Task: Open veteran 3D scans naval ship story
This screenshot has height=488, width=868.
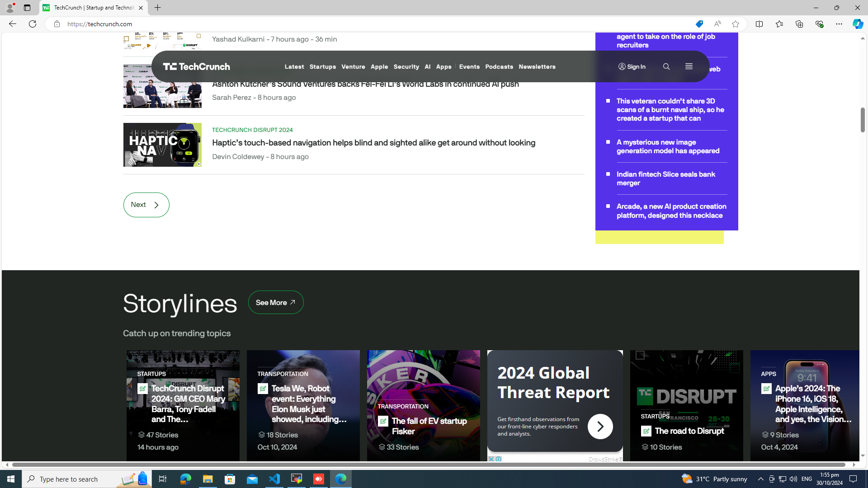Action: pos(670,109)
